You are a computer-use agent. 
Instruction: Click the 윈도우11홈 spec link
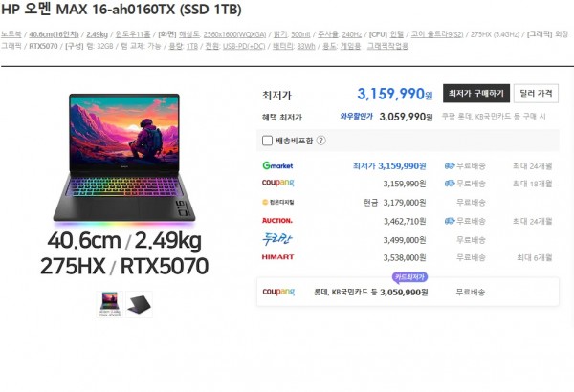pos(133,34)
